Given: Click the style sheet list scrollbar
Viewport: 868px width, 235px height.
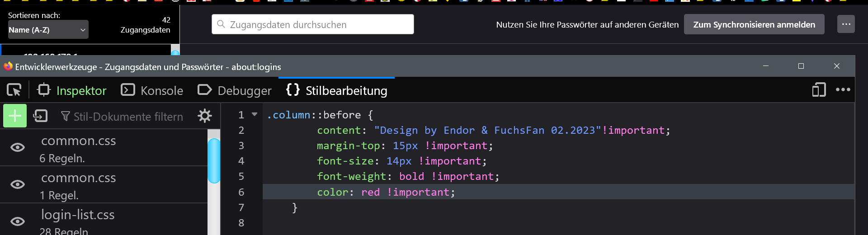Looking at the screenshot, I should coord(214,161).
